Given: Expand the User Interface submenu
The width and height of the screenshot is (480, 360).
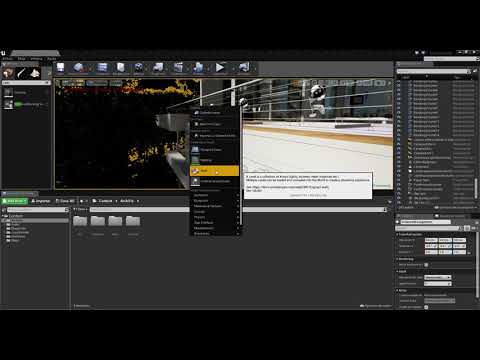Looking at the screenshot, I should pyautogui.click(x=215, y=222).
